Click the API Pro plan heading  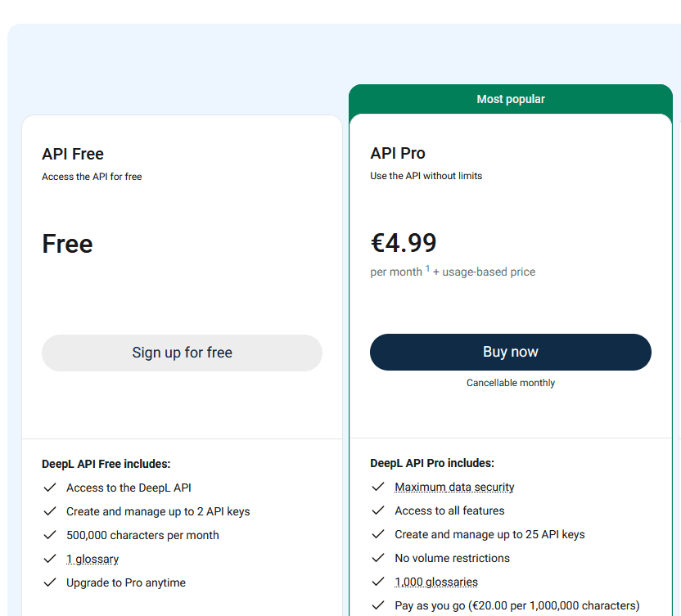click(x=398, y=153)
